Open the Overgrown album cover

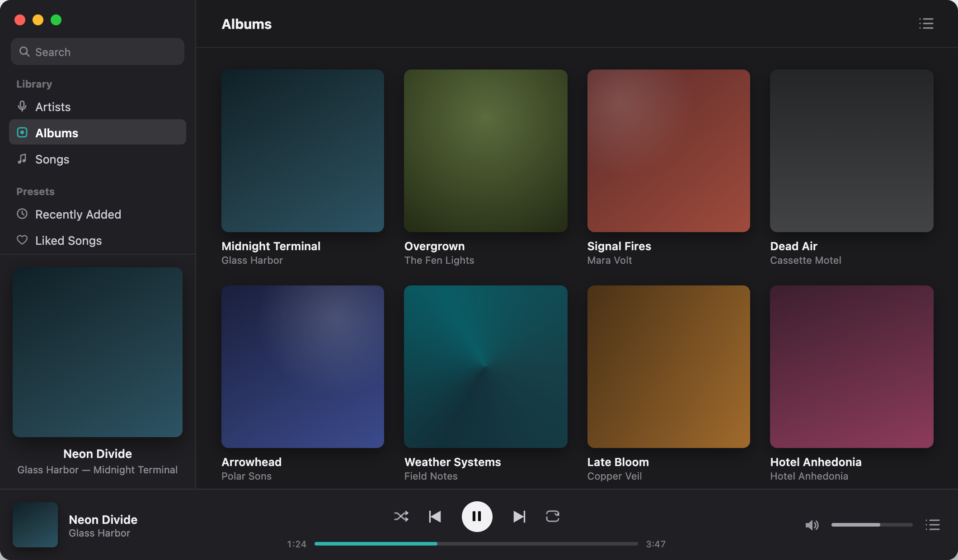(x=486, y=151)
